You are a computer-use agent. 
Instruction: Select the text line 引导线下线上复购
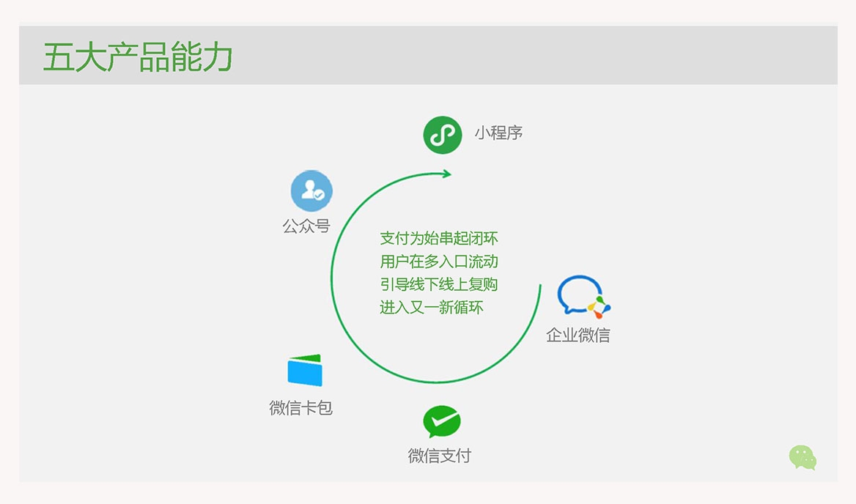tap(439, 284)
